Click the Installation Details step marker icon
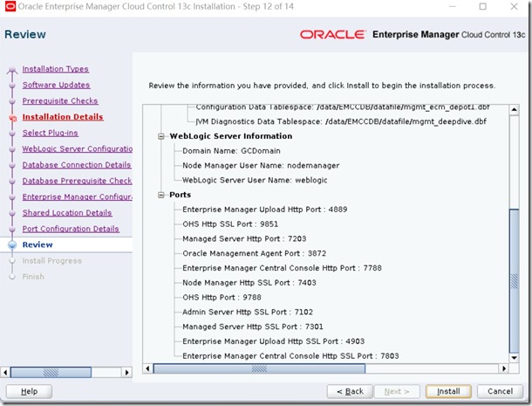The image size is (532, 406). pos(12,118)
